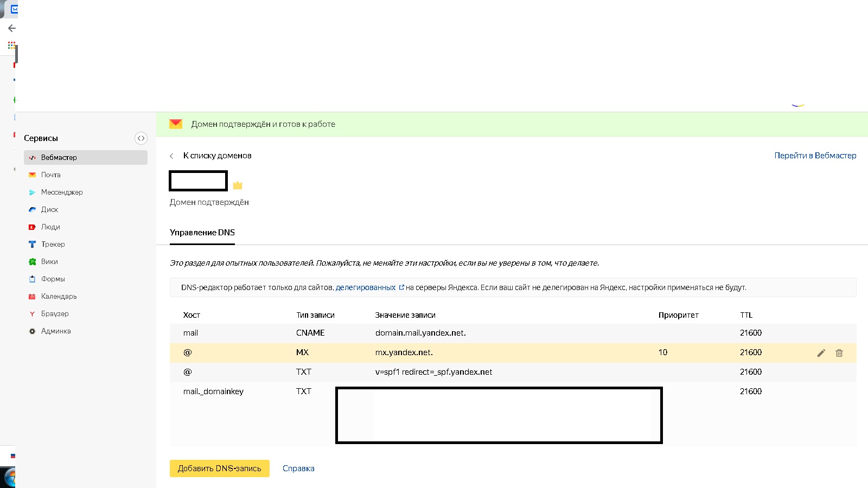Follow the Перейти в Вебмастер link
The width and height of the screenshot is (868, 488).
(815, 156)
